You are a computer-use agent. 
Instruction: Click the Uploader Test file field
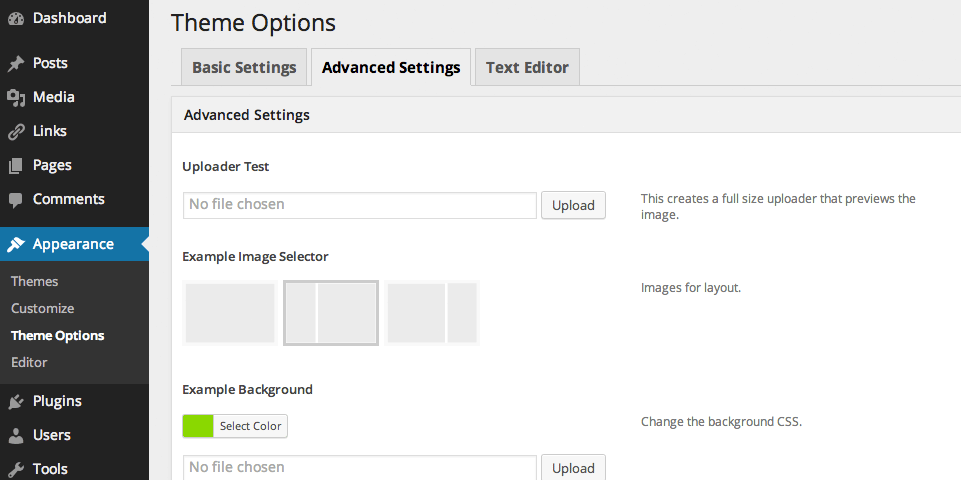(360, 205)
